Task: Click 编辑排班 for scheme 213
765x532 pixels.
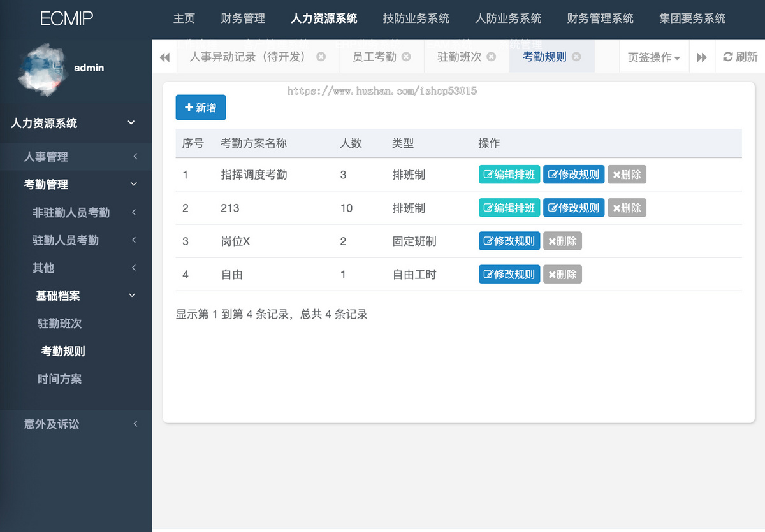Action: (509, 208)
